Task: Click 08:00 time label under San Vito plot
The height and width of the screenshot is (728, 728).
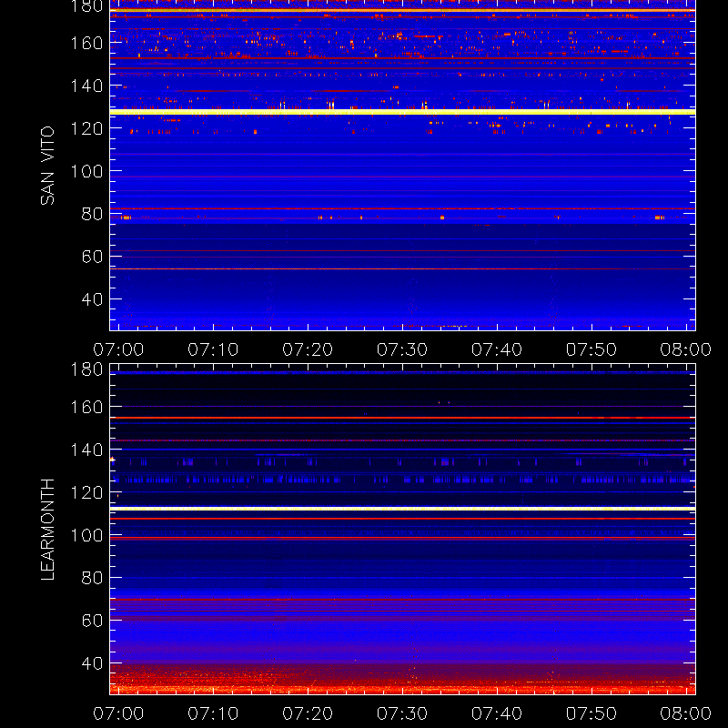Action: pyautogui.click(x=686, y=349)
